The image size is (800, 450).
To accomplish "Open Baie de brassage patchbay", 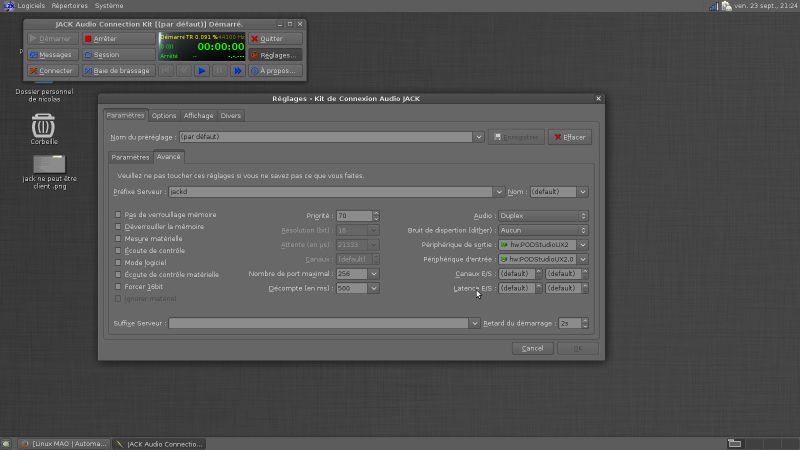I will (118, 70).
